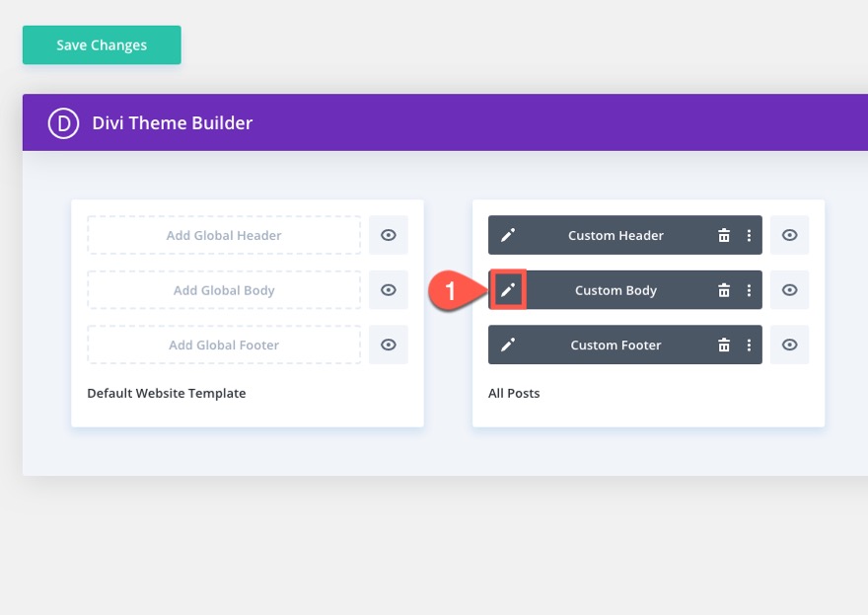Open Custom Footer more options menu
The height and width of the screenshot is (615, 868).
click(x=749, y=345)
